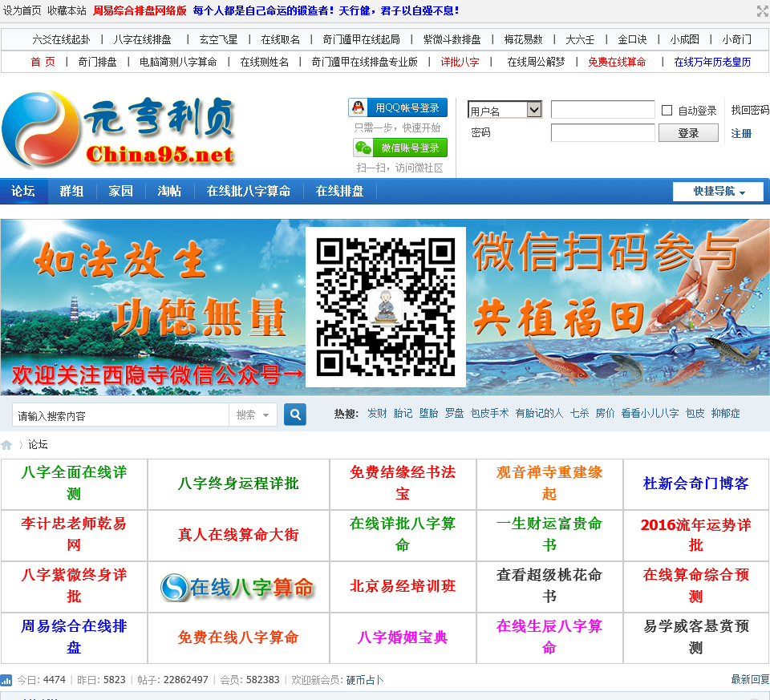
Task: Switch to the 论坛 nav tab
Action: (x=23, y=192)
